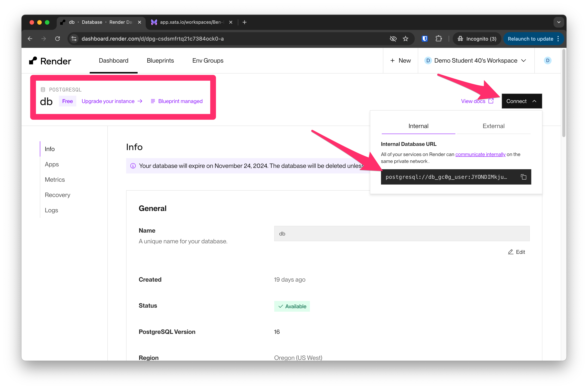This screenshot has height=389, width=588.
Task: Click the Free plan badge
Action: pos(67,101)
